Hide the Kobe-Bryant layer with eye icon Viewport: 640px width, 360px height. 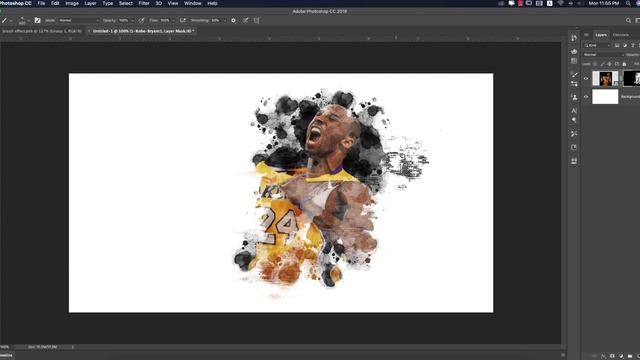pos(587,78)
